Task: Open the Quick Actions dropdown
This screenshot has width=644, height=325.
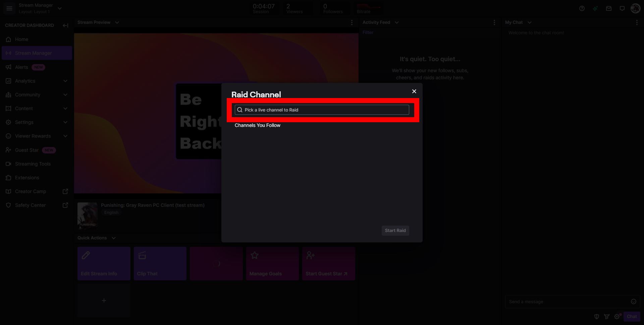Action: pyautogui.click(x=113, y=238)
